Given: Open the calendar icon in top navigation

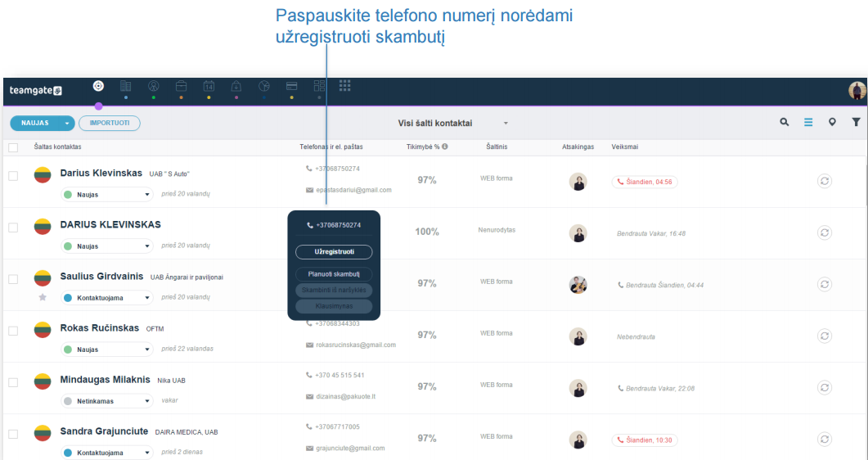Looking at the screenshot, I should pos(209,86).
